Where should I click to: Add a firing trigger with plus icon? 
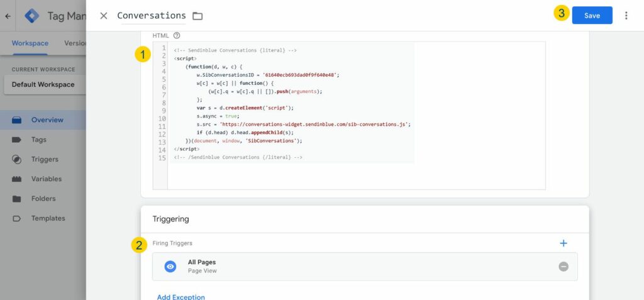point(563,243)
